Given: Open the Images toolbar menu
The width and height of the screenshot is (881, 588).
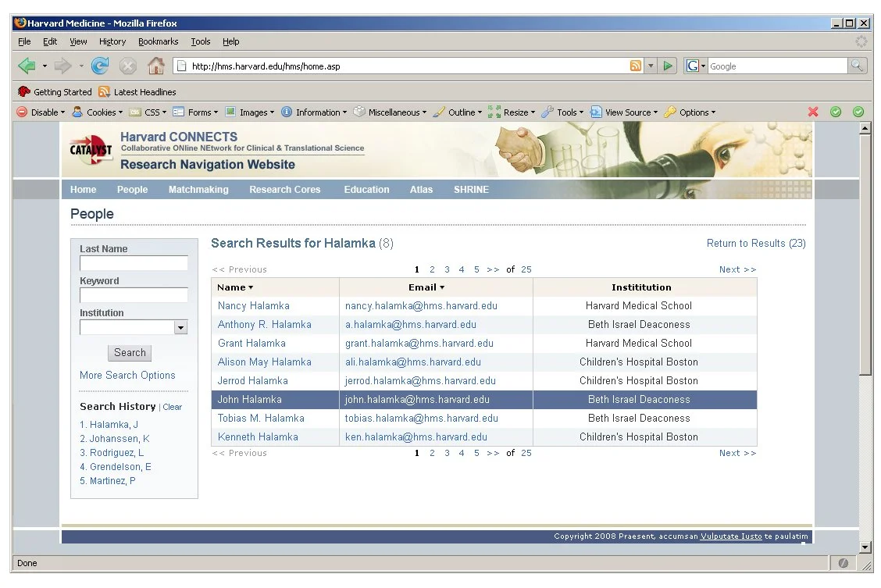Looking at the screenshot, I should click(x=249, y=112).
